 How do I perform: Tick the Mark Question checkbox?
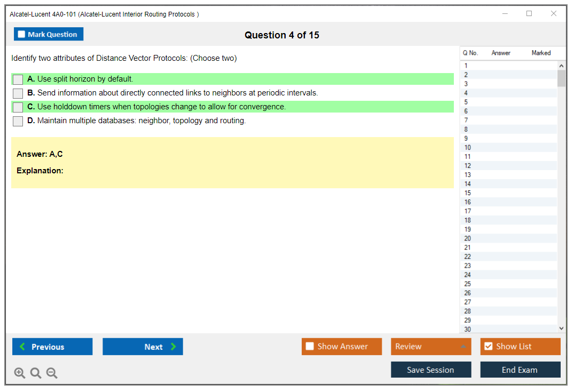click(x=22, y=35)
